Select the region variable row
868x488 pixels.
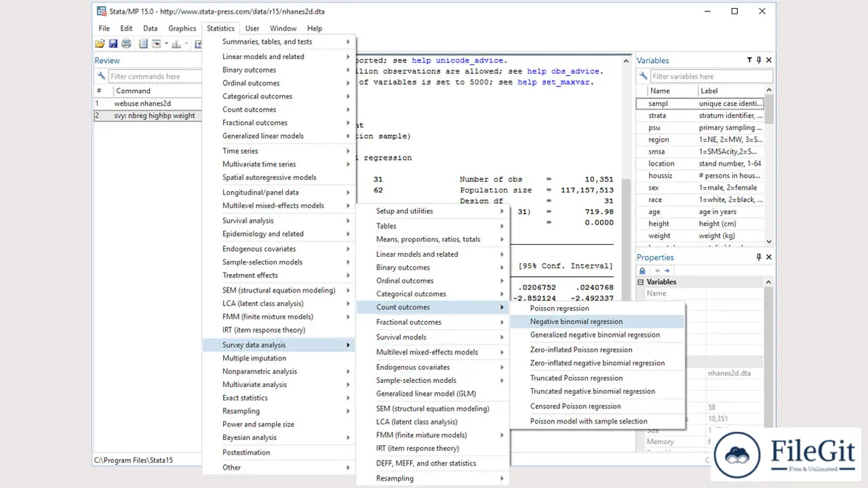click(x=701, y=140)
